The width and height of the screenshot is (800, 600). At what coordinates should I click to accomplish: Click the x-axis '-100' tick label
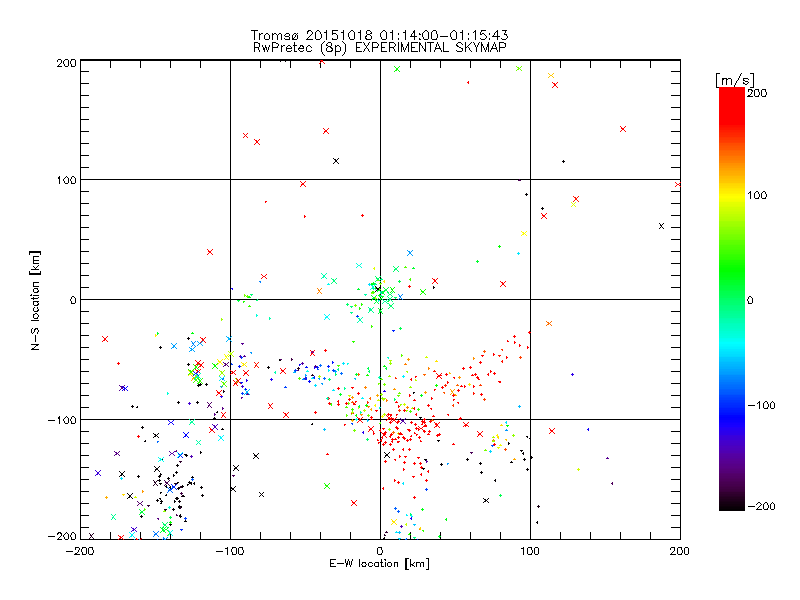click(230, 551)
